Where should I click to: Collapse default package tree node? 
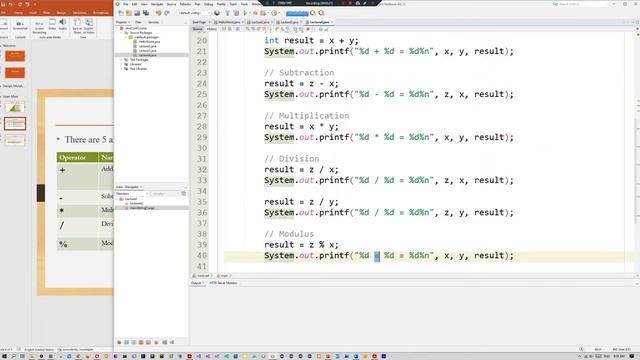click(x=126, y=37)
